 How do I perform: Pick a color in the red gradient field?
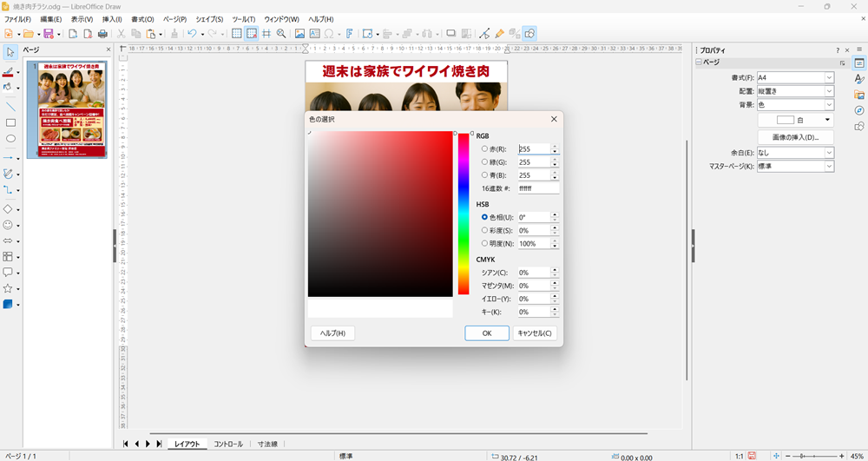(380, 214)
